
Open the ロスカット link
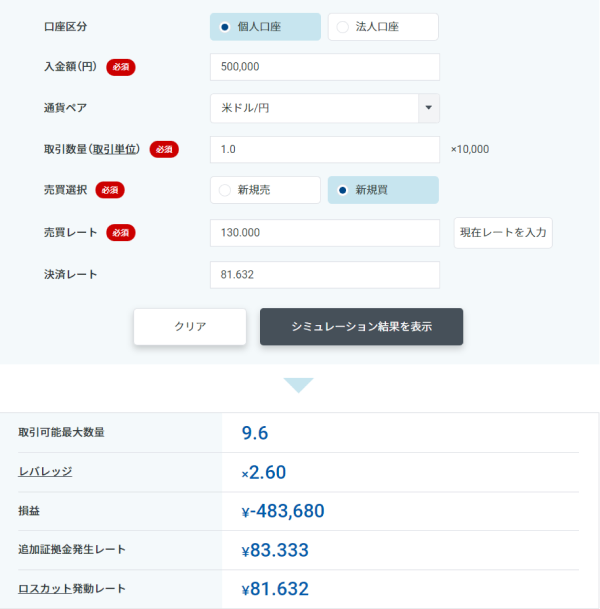pyautogui.click(x=45, y=589)
